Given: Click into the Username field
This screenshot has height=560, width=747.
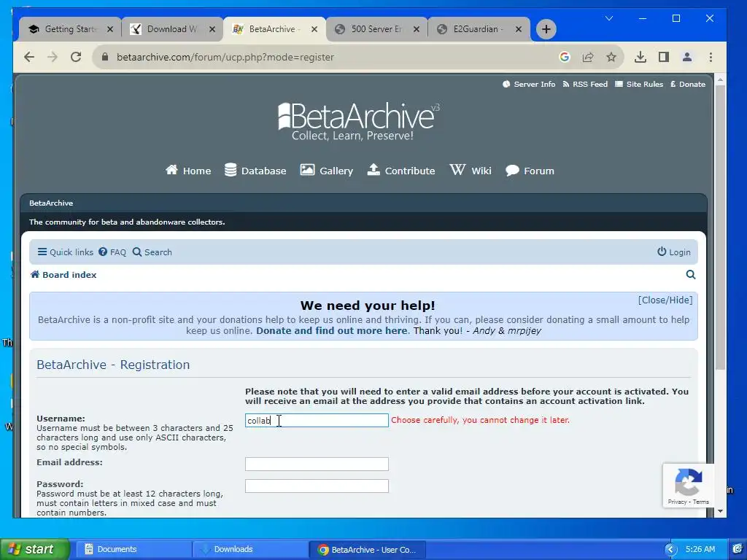Looking at the screenshot, I should point(317,421).
